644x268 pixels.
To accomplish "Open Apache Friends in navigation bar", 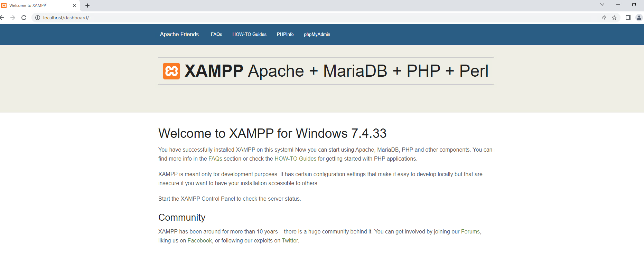I will pos(179,34).
